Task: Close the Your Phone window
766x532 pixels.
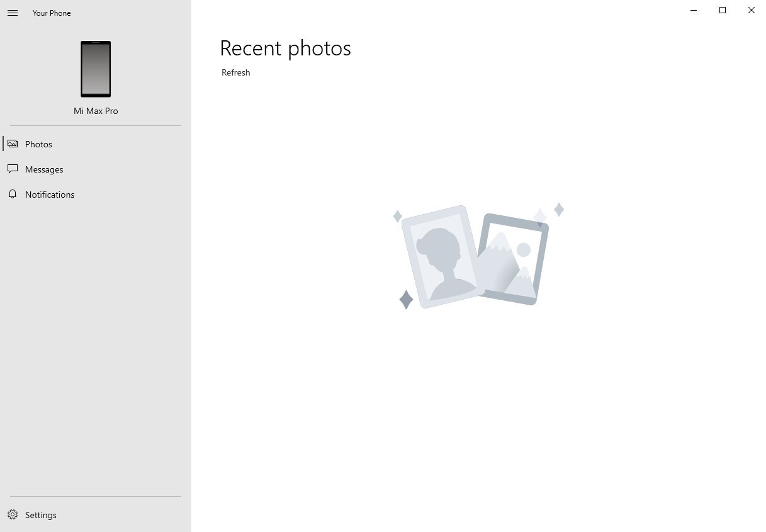Action: 752,10
